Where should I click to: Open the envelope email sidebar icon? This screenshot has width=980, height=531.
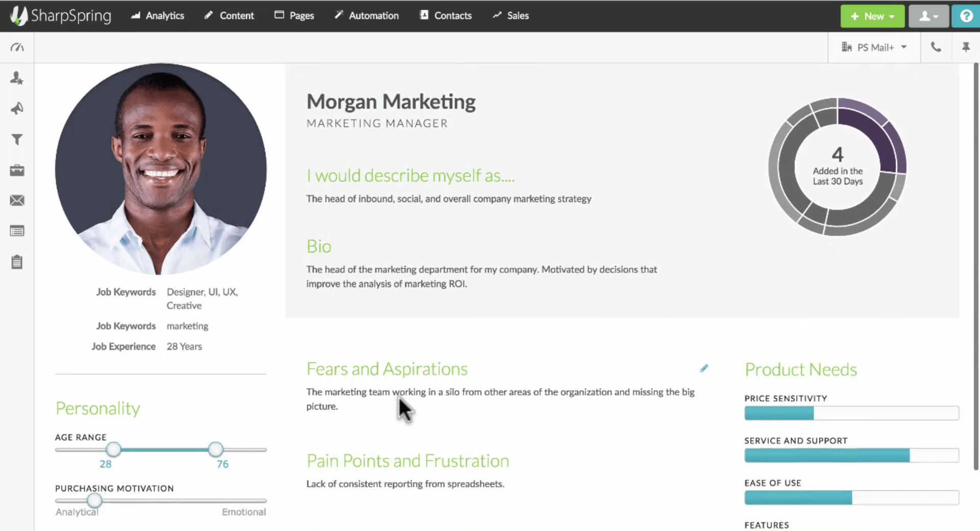point(17,201)
